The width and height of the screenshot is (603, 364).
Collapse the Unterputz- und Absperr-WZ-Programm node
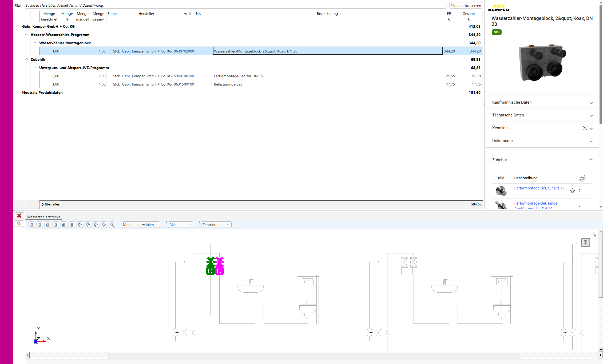click(x=35, y=67)
